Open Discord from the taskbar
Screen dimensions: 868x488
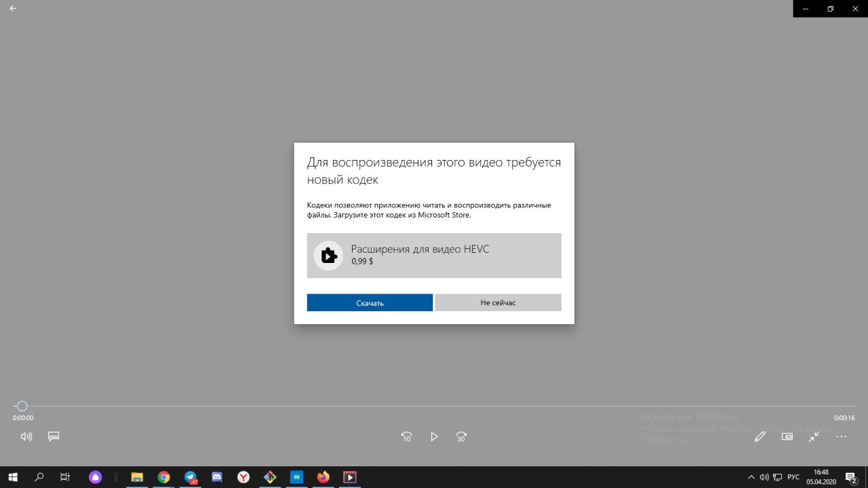click(x=217, y=477)
